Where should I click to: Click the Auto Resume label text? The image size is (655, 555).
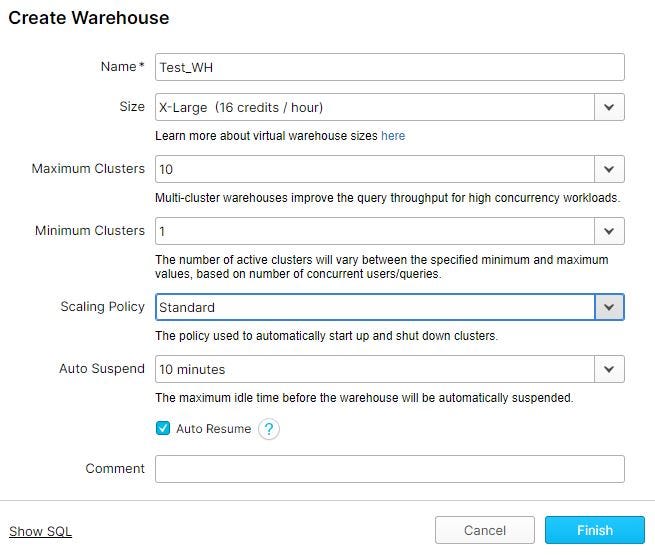click(x=213, y=429)
